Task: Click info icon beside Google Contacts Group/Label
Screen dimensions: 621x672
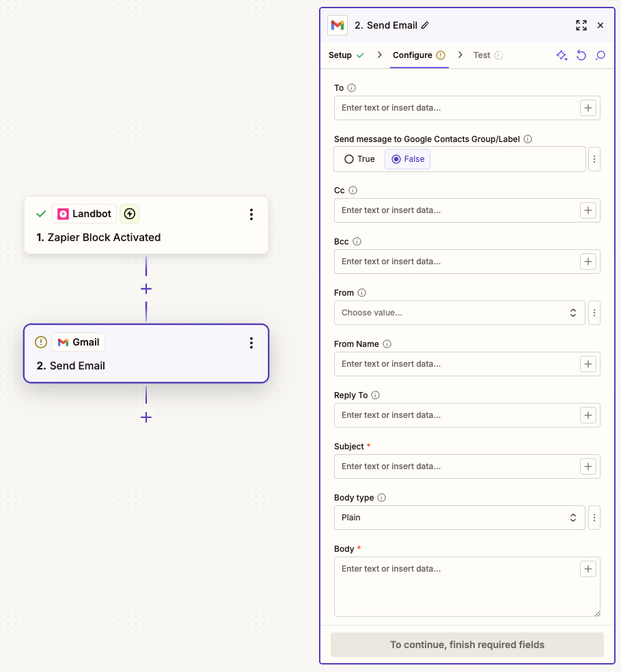Action: (x=528, y=139)
